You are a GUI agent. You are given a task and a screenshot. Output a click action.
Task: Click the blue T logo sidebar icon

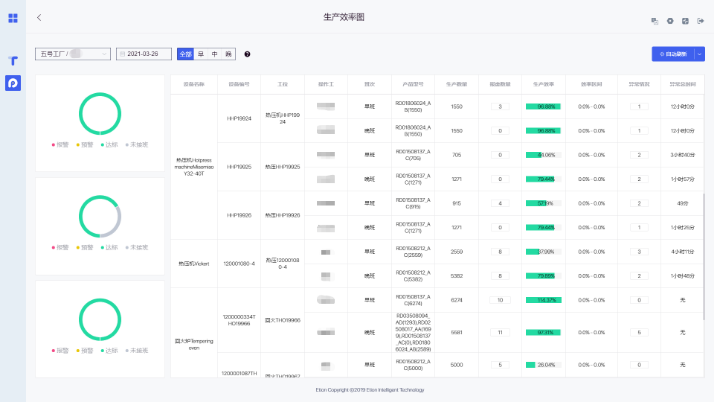point(13,61)
